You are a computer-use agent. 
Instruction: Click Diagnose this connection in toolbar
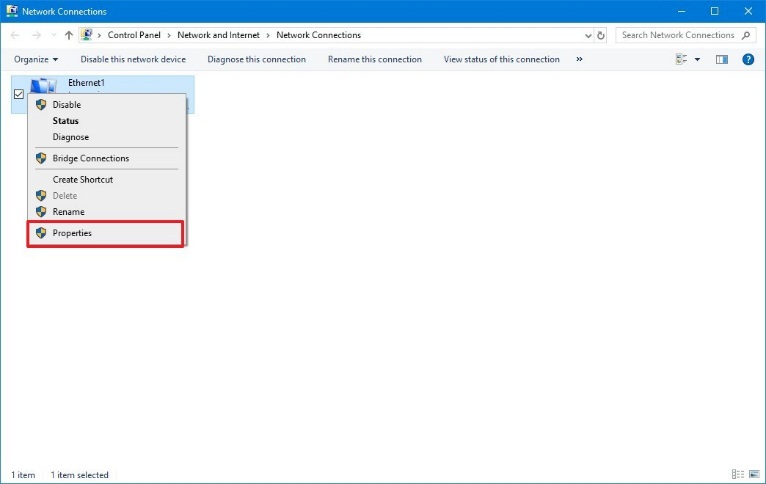pyautogui.click(x=256, y=60)
